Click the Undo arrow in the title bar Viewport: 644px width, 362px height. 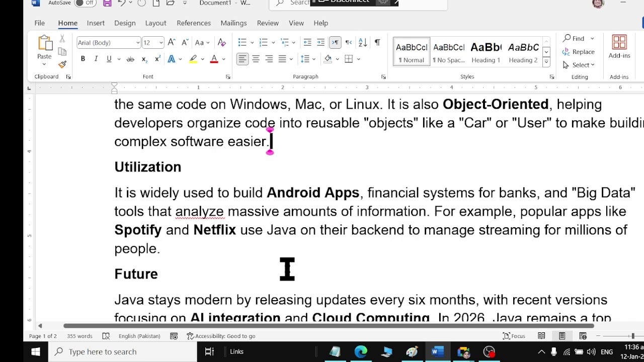click(x=121, y=3)
